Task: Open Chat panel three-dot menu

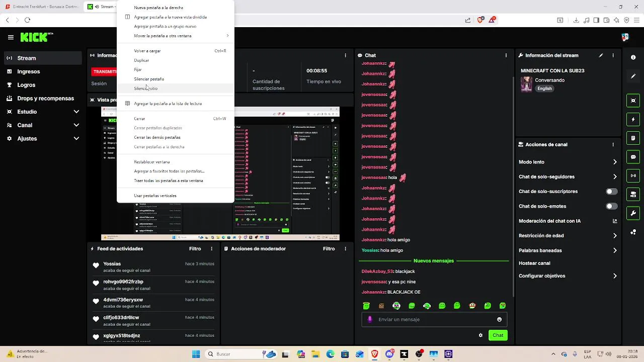Action: coord(506,55)
